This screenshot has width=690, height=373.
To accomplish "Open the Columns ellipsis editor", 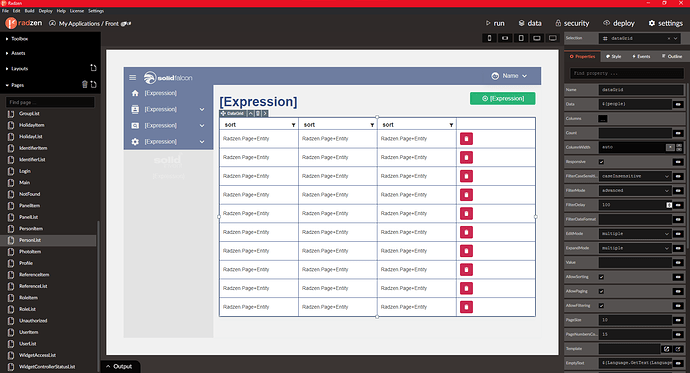I will click(x=603, y=119).
